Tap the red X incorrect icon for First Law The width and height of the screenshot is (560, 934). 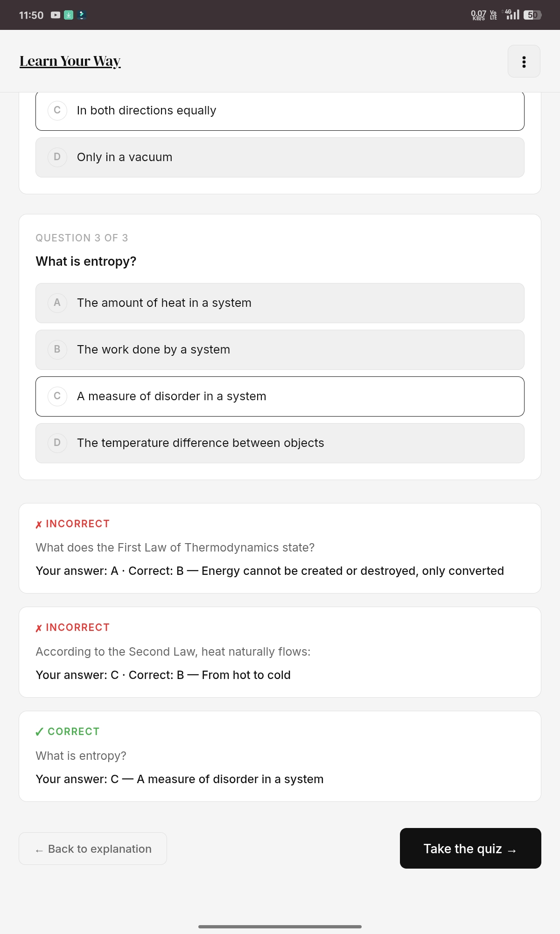(39, 524)
